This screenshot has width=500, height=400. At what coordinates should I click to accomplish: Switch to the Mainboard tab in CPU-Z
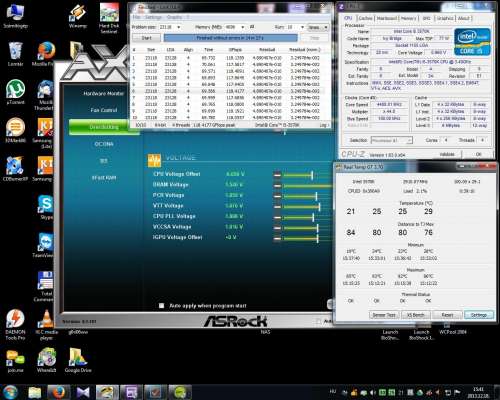click(x=387, y=18)
